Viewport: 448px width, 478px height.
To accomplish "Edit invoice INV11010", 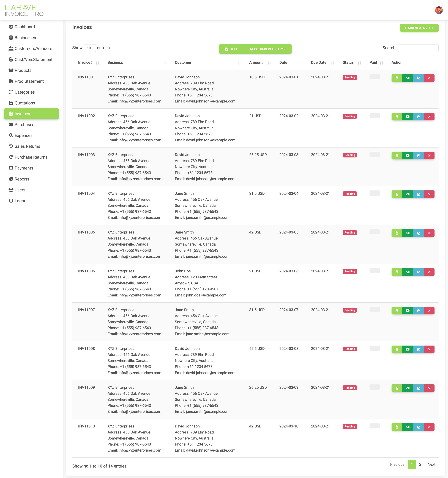I will (x=418, y=427).
